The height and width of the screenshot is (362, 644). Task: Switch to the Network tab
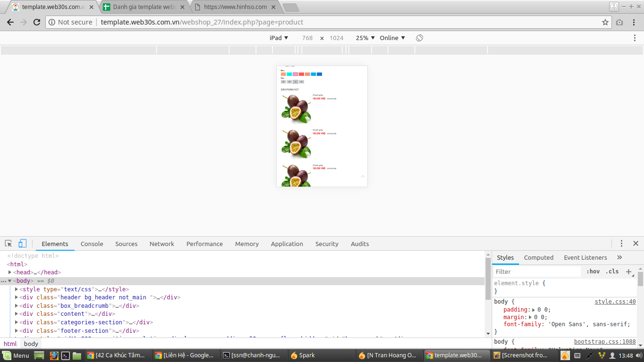(162, 244)
